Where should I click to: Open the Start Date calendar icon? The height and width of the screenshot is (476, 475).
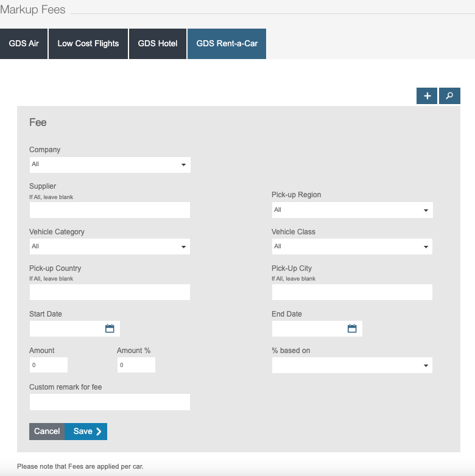[x=110, y=329]
